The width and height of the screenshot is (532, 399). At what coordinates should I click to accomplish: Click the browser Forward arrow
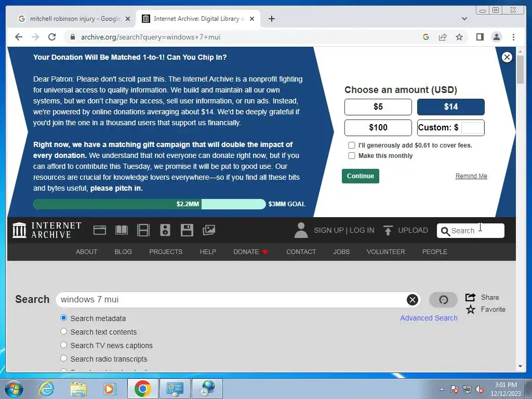point(35,37)
